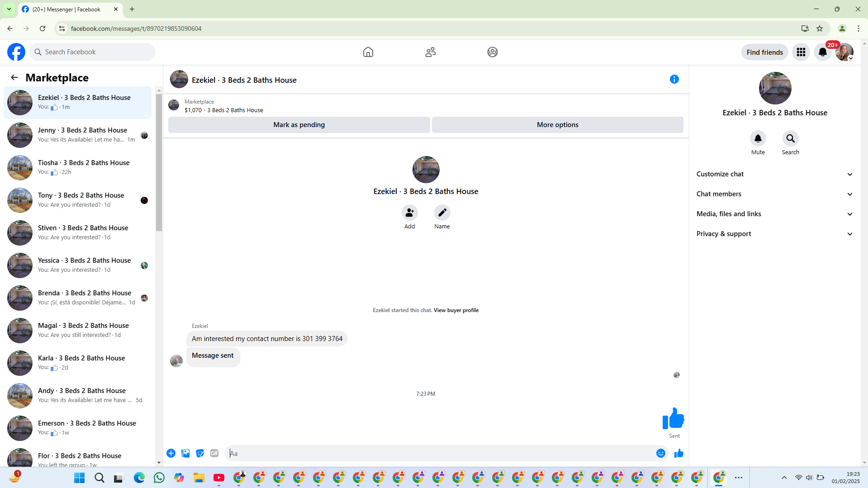
Task: Open File Explorer from the taskbar
Action: point(199,478)
